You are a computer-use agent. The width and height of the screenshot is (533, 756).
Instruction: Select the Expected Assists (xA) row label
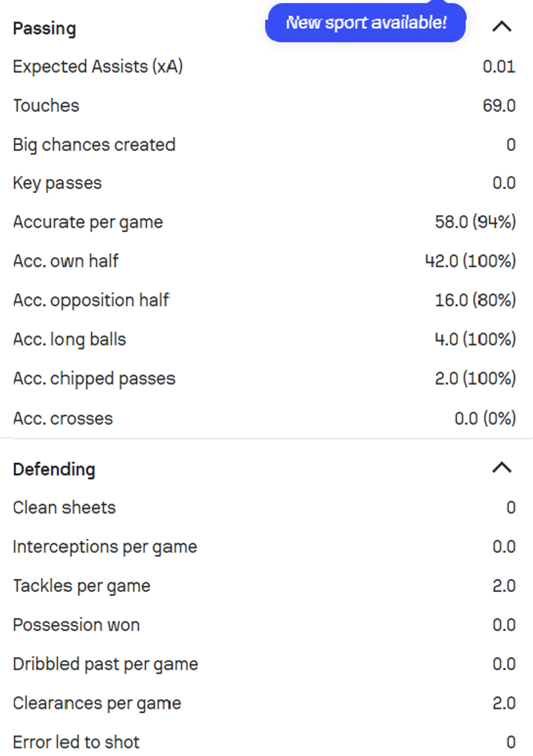tap(98, 67)
